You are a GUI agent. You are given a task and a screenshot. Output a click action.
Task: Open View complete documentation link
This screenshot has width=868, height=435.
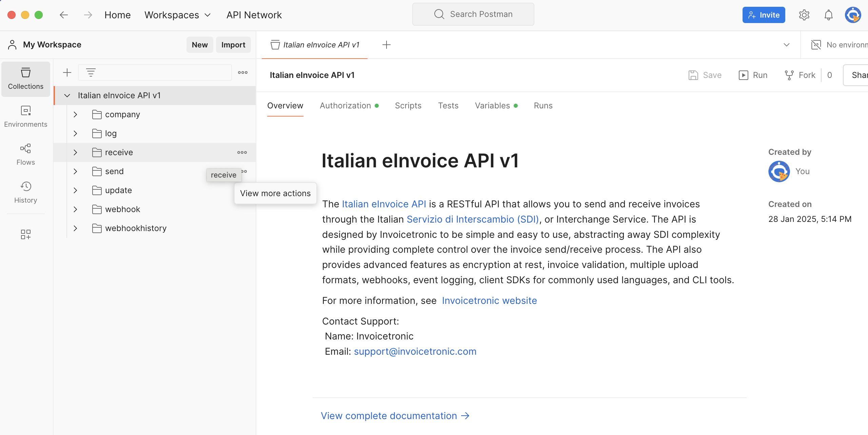(x=395, y=416)
